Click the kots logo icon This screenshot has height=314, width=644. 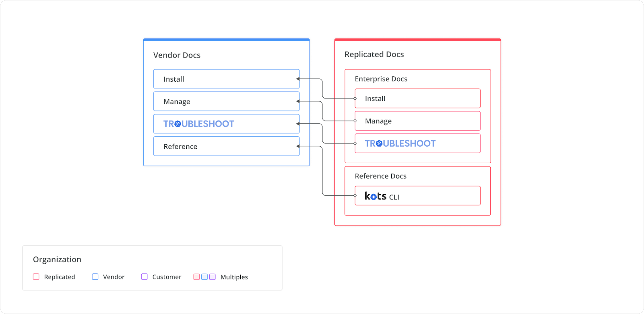376,196
